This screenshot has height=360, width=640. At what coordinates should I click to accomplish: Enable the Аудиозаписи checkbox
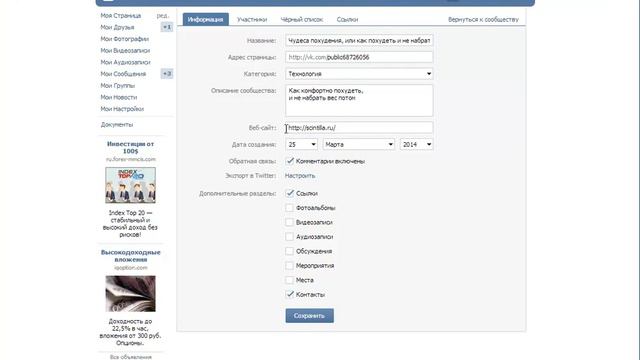pyautogui.click(x=289, y=236)
